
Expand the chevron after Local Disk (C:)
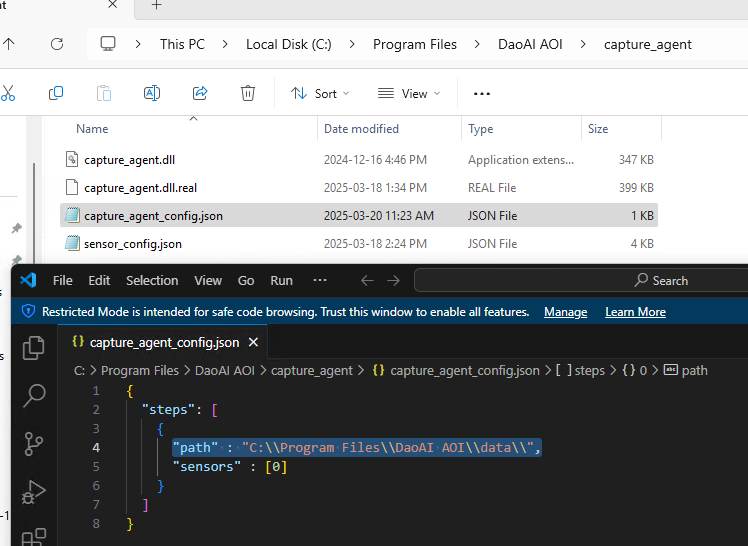point(352,44)
